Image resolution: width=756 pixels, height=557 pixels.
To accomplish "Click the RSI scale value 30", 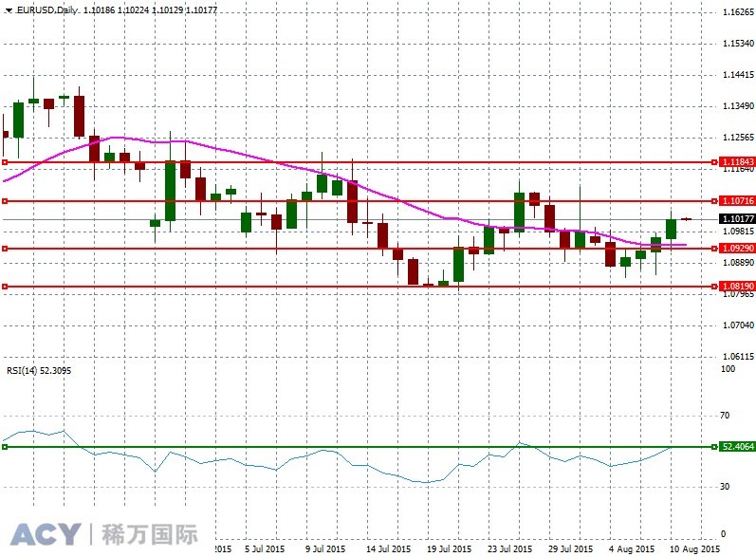I will coord(725,487).
